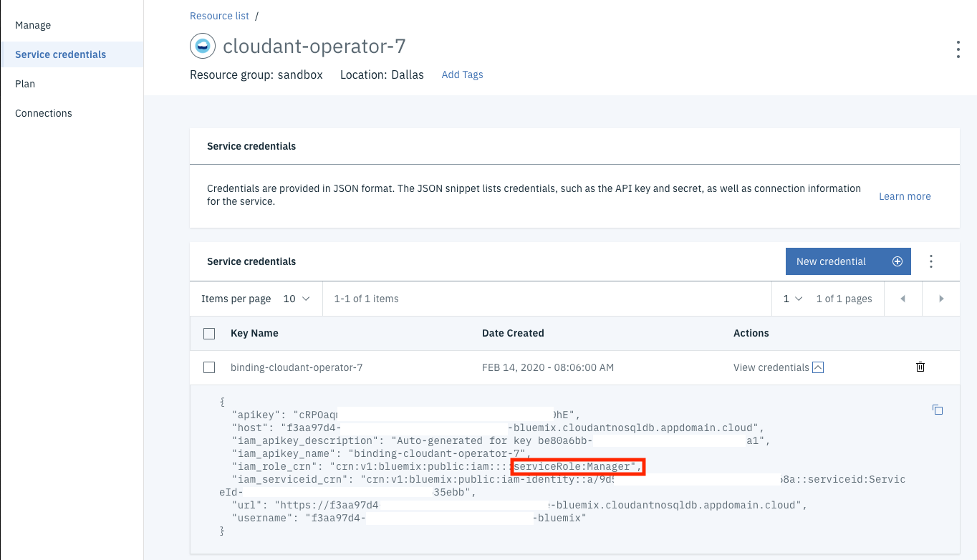977x560 pixels.
Task: Select all credentials with header checkbox
Action: pos(209,333)
